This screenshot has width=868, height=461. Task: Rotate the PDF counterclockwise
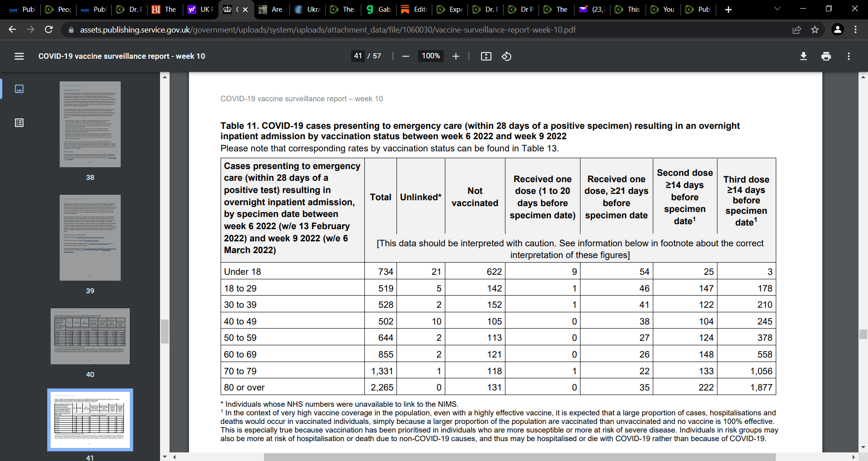coord(506,56)
